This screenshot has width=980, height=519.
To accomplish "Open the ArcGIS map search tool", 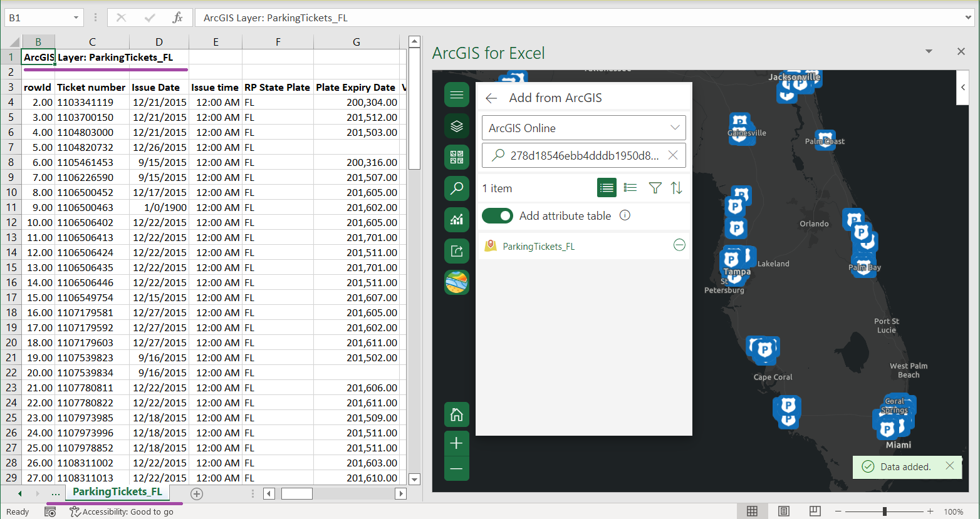I will [457, 188].
